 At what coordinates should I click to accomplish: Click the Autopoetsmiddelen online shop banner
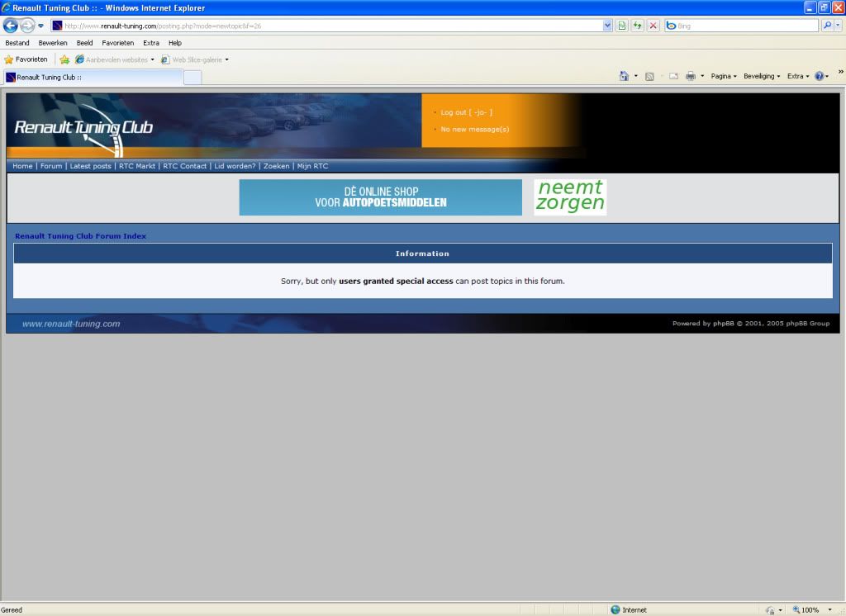380,197
